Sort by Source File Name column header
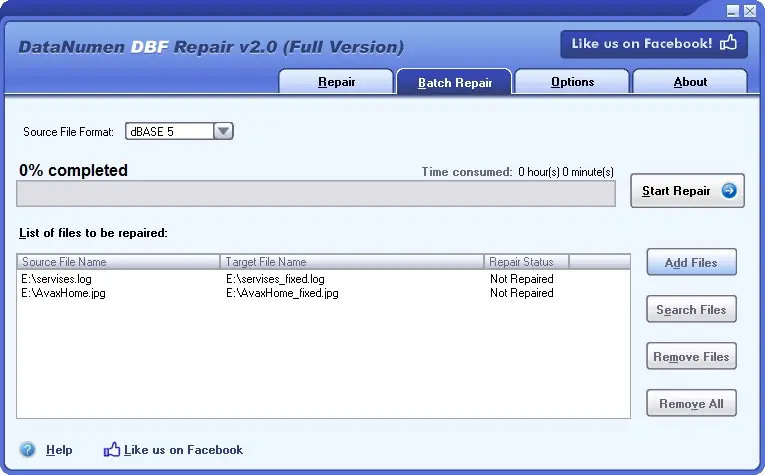 [118, 262]
